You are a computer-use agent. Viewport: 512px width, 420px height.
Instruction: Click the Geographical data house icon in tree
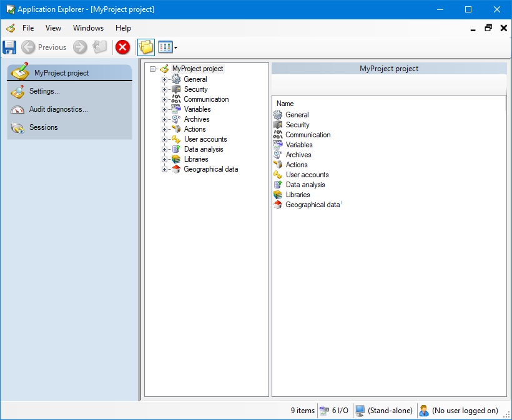176,169
